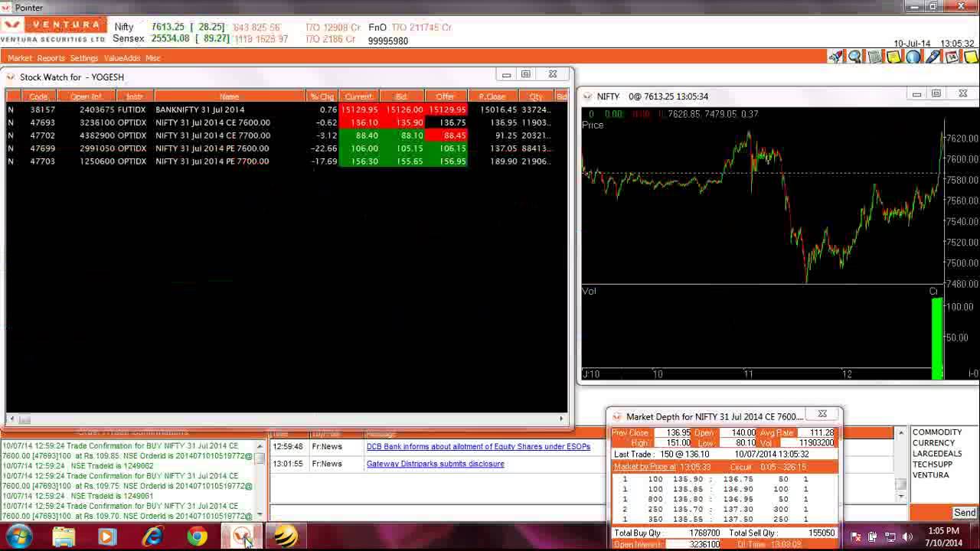This screenshot has width=980, height=551.
Task: Select COMMODITY in the channel list
Action: coord(936,432)
